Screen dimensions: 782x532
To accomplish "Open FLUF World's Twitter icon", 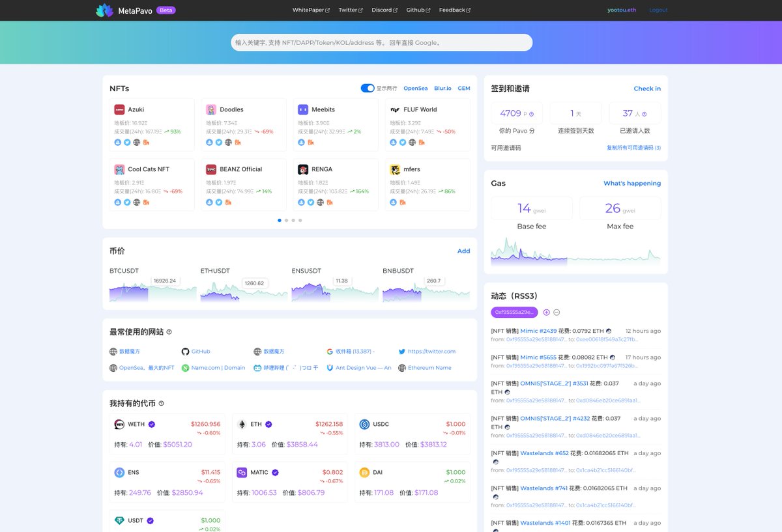I will (x=403, y=142).
